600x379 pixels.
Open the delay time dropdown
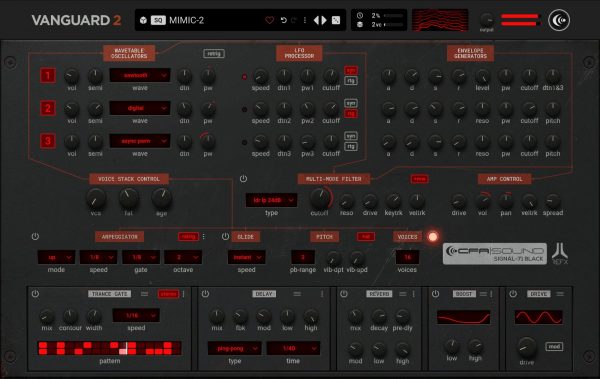click(293, 348)
